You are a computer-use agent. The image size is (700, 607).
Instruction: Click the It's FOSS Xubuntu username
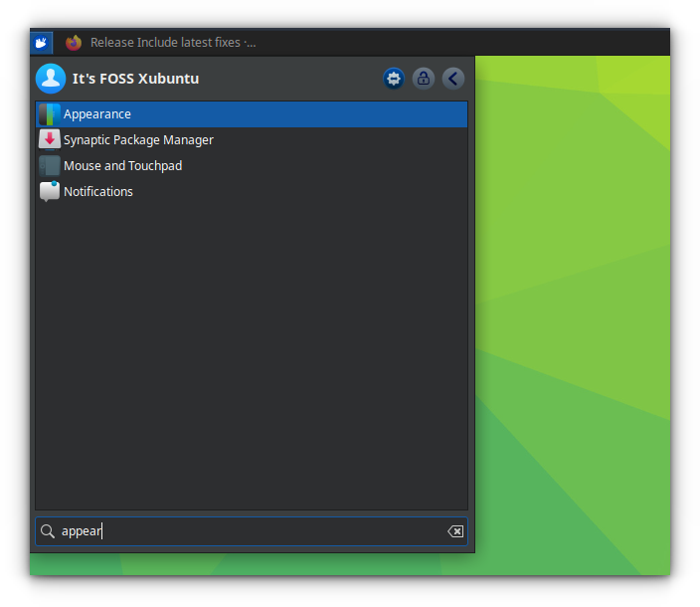135,79
